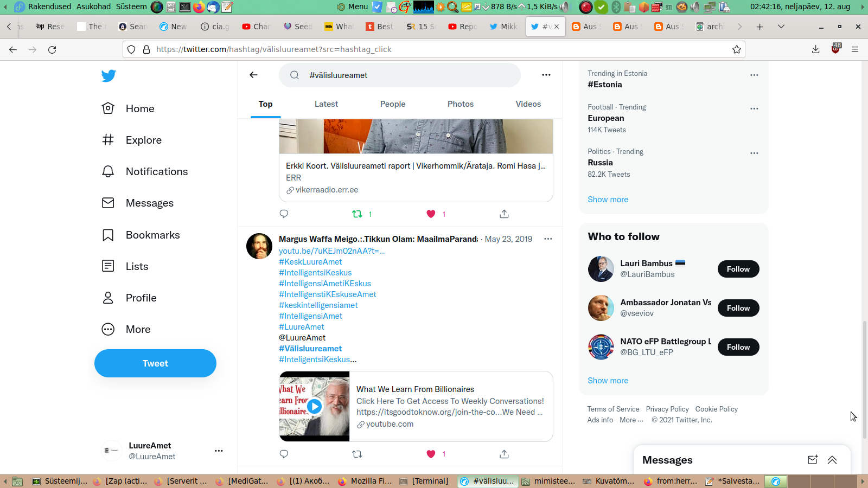Click the #välisluureamet search field

click(x=400, y=75)
